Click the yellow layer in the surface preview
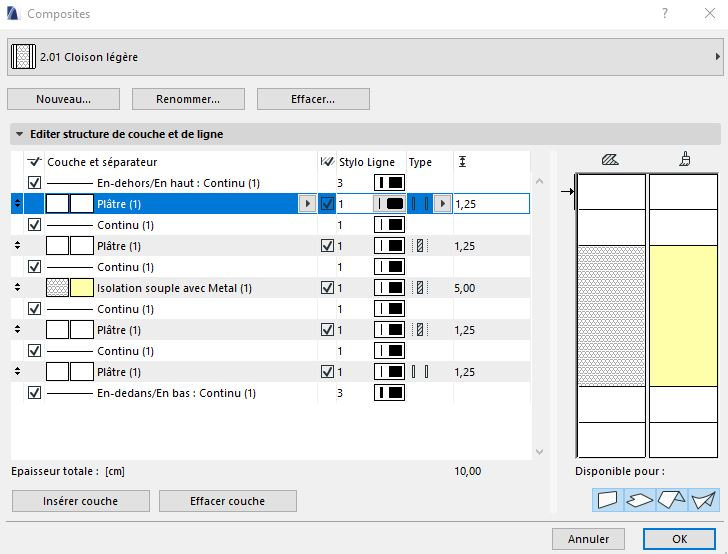 [x=683, y=316]
